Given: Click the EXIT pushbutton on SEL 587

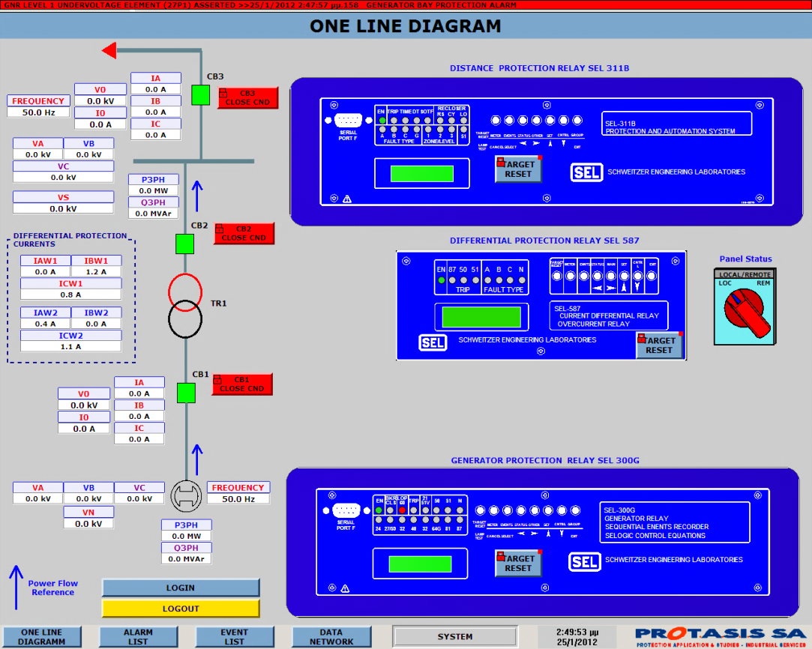Looking at the screenshot, I should [652, 276].
